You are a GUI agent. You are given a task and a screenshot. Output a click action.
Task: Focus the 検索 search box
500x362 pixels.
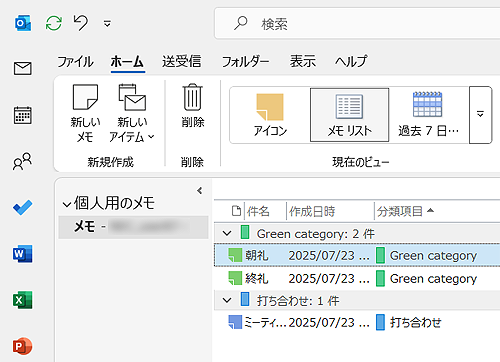357,24
